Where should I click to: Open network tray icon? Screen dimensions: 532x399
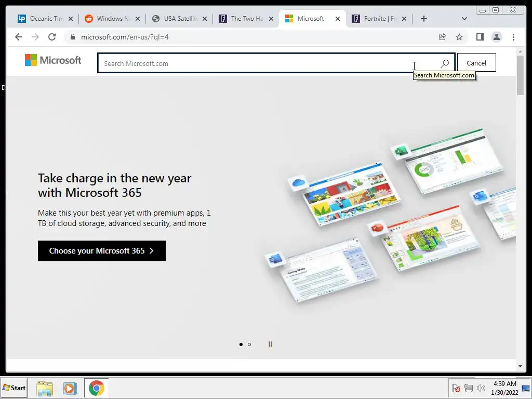point(469,388)
